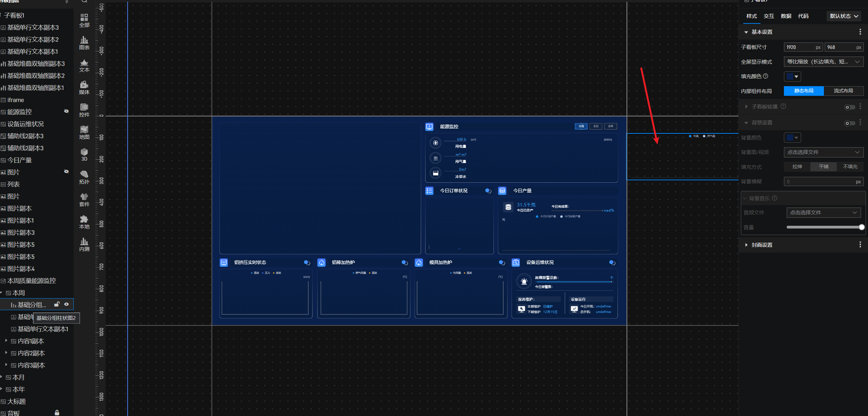Open the 填充颜色 color swatch
868x416 pixels.
click(x=792, y=77)
